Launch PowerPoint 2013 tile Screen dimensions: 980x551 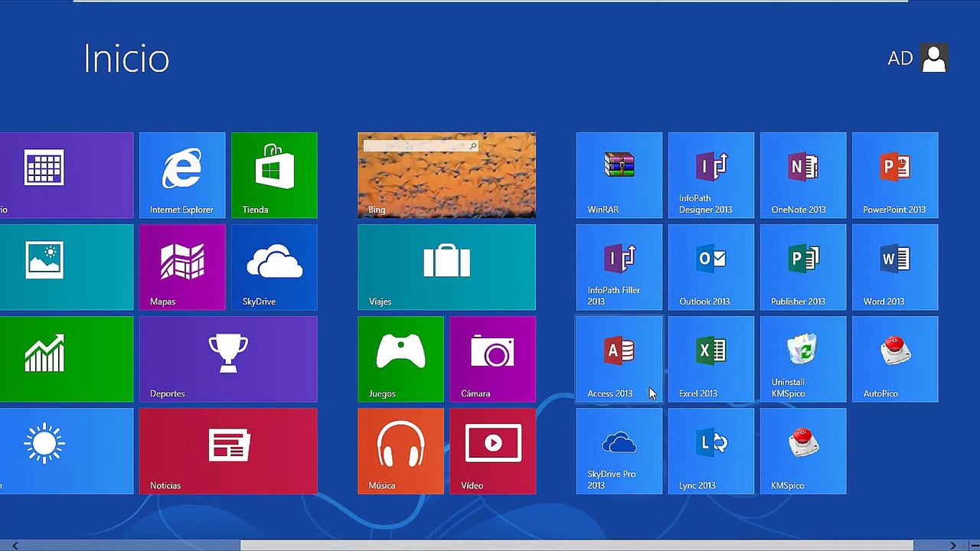895,175
